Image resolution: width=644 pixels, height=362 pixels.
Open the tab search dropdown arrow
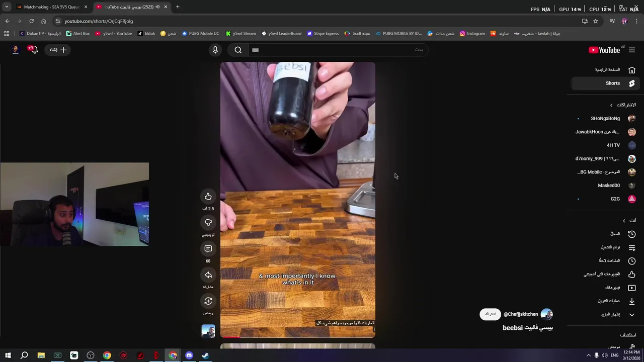coord(7,7)
